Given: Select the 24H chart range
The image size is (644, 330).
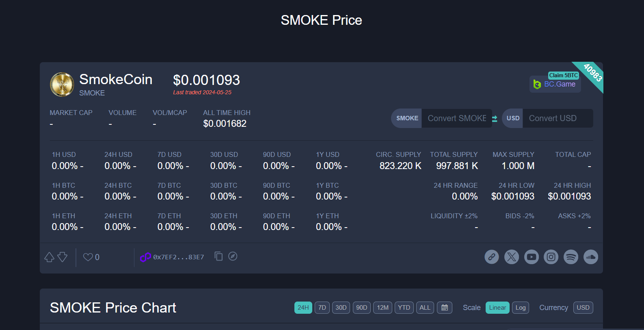Looking at the screenshot, I should (x=303, y=308).
